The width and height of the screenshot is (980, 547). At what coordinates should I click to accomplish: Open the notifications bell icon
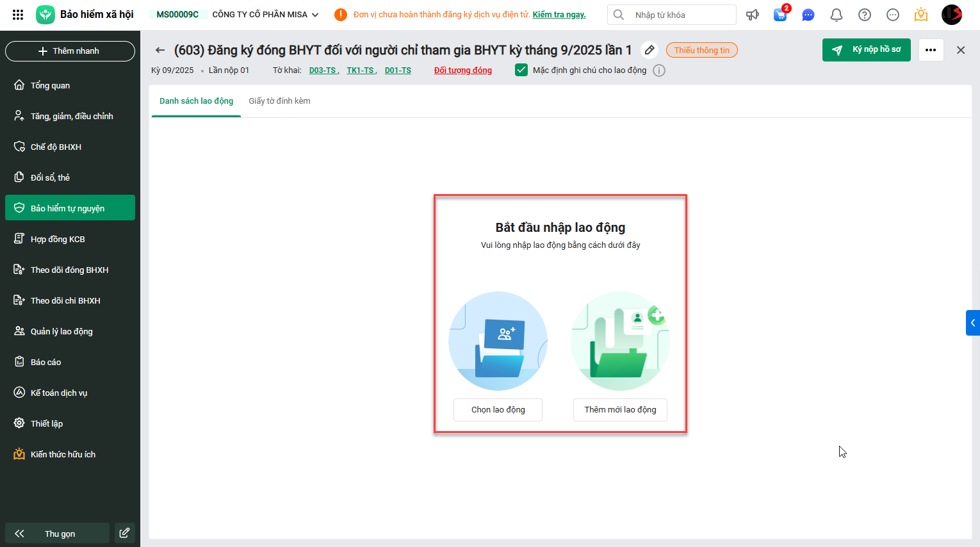pyautogui.click(x=837, y=15)
